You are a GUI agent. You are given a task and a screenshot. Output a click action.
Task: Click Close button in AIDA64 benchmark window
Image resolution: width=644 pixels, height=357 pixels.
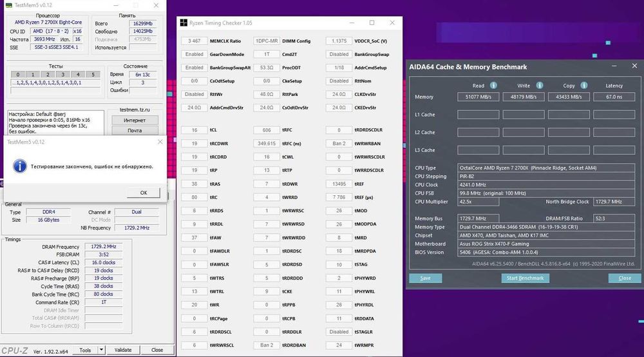[625, 278]
